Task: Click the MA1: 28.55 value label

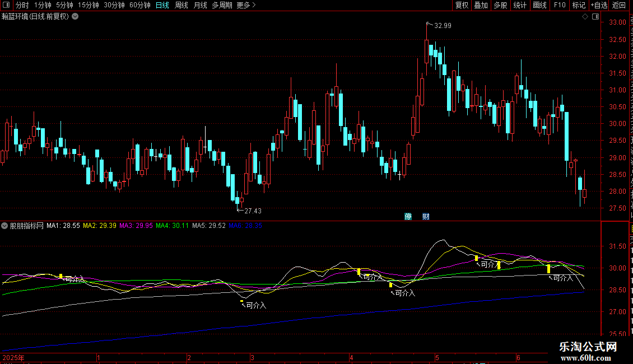Action: pos(63,226)
